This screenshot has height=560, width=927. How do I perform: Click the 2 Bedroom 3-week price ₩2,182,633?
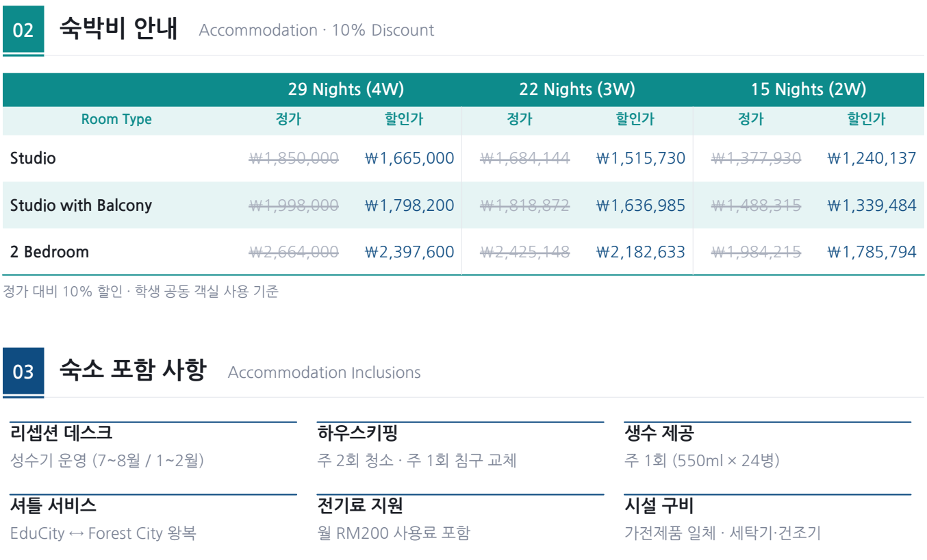pos(641,251)
